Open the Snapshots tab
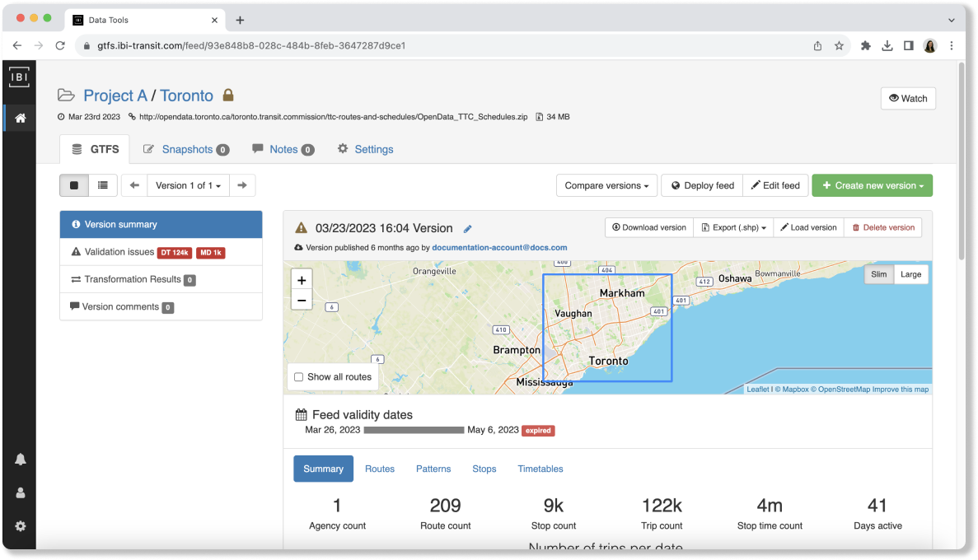This screenshot has height=560, width=978. tap(186, 150)
